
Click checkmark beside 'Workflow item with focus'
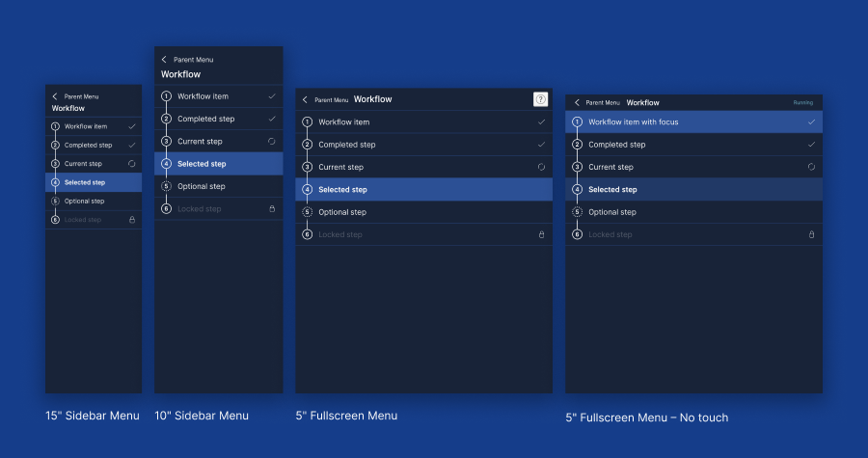coord(811,122)
